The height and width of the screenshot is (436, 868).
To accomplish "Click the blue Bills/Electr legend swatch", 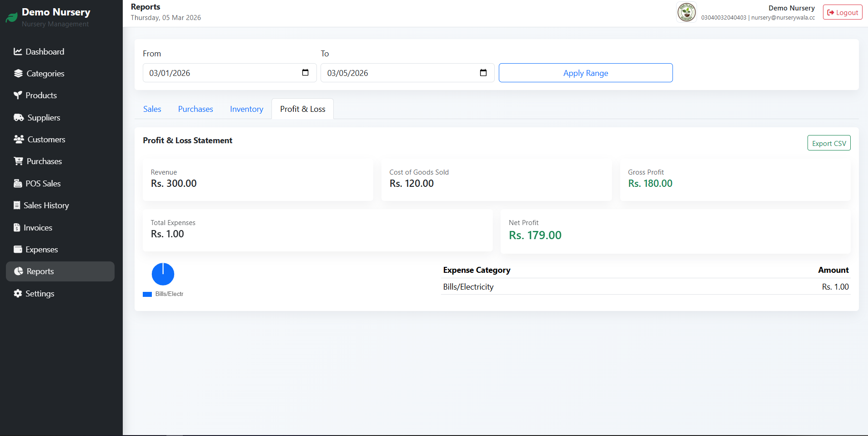I will pos(147,294).
